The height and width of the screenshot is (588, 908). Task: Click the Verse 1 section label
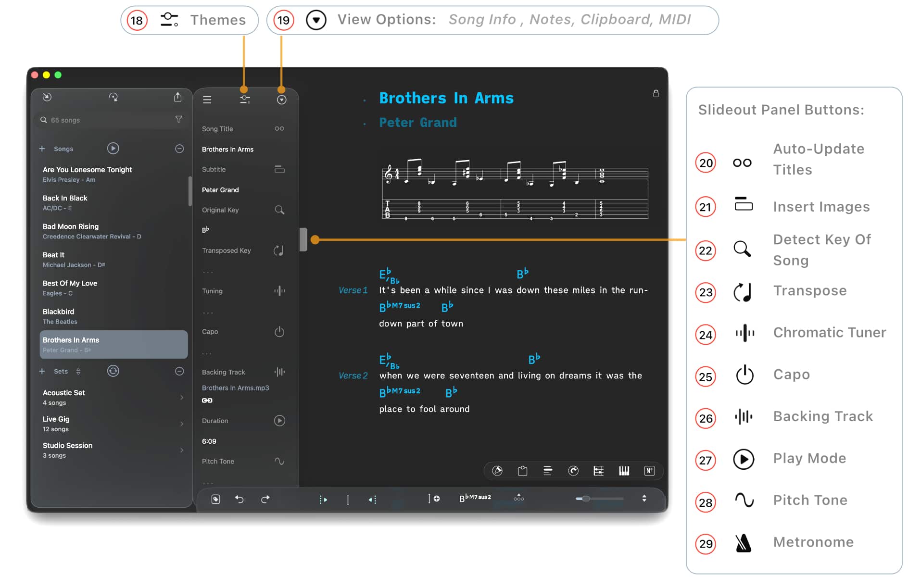click(x=353, y=290)
